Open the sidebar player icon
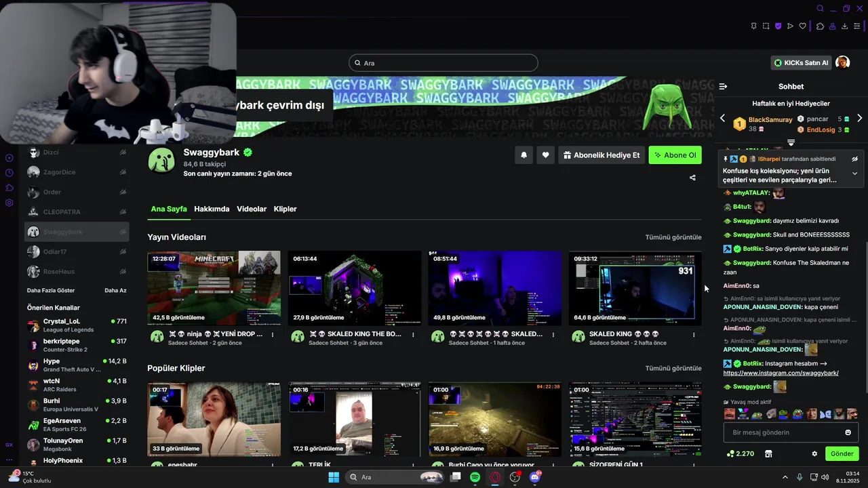 point(9,158)
